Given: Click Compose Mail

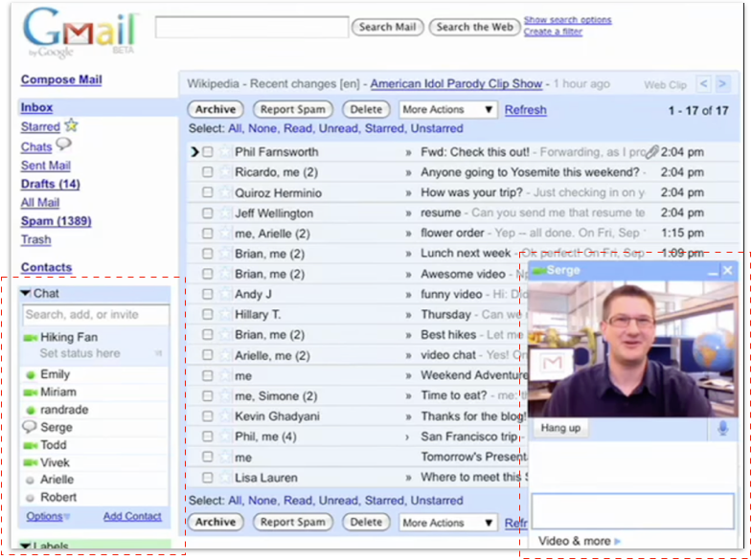Looking at the screenshot, I should coord(61,79).
